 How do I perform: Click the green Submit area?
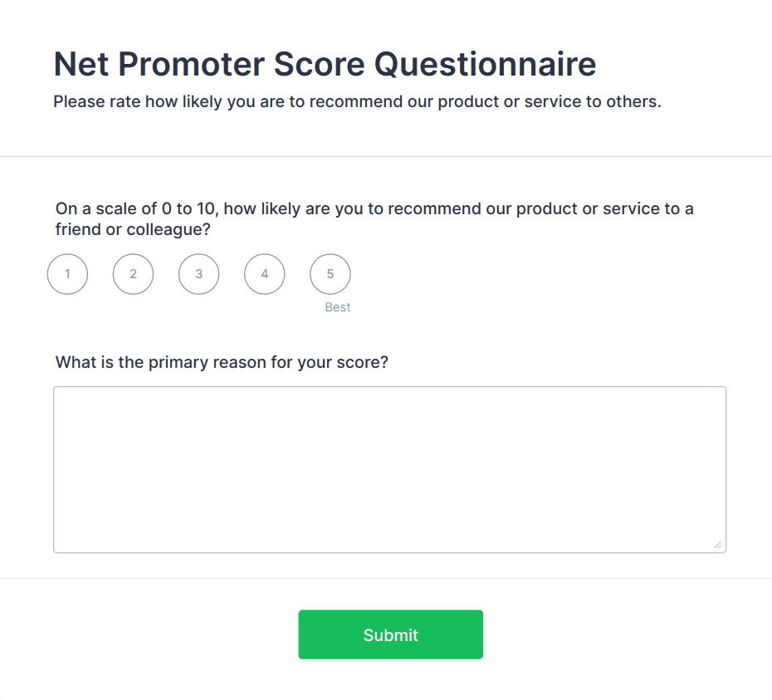(x=390, y=634)
